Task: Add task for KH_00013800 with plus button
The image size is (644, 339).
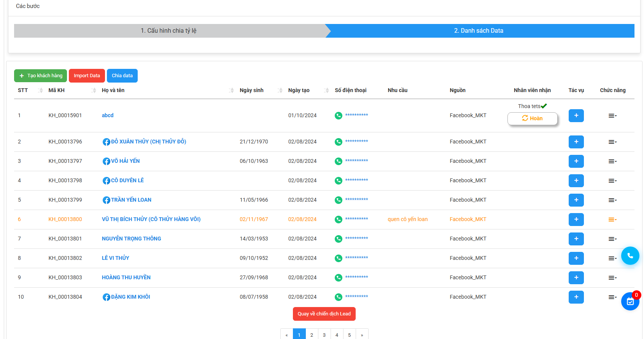Action: 576,220
